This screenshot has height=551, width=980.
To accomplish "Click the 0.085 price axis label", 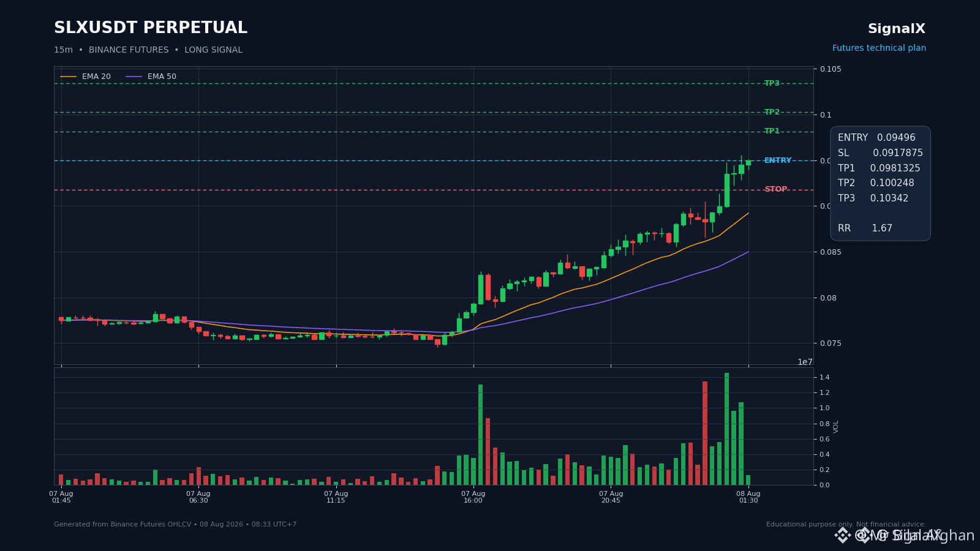I will (x=831, y=252).
